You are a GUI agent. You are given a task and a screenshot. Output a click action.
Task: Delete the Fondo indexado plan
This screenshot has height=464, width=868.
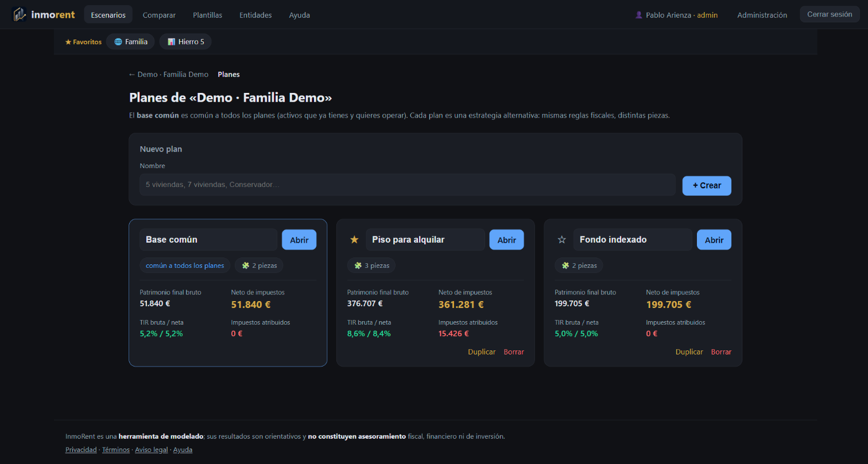(721, 352)
